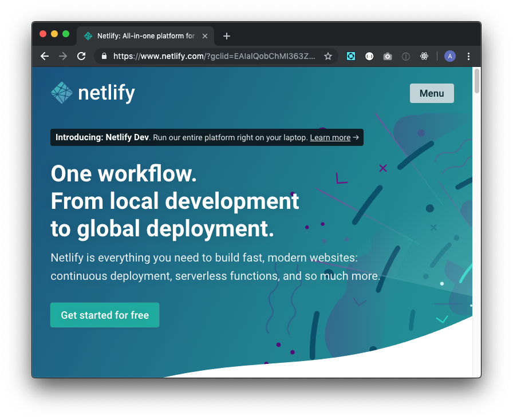Go back with the browser back arrow
Viewport: 513px width, 420px height.
point(45,56)
